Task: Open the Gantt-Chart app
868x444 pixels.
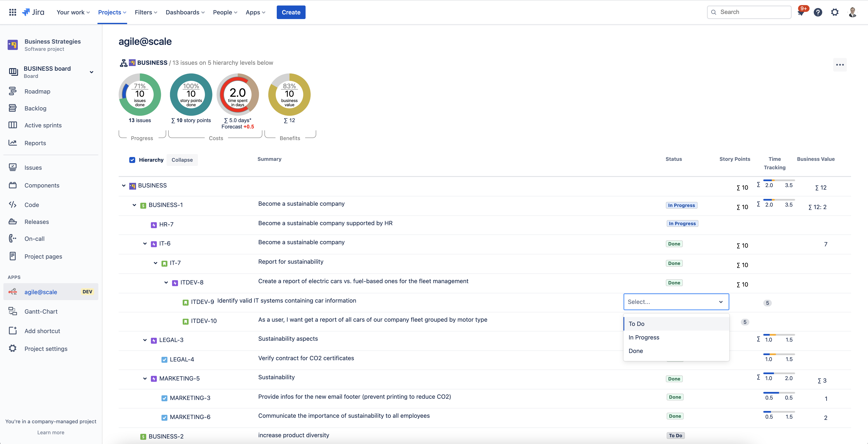Action: click(x=41, y=311)
